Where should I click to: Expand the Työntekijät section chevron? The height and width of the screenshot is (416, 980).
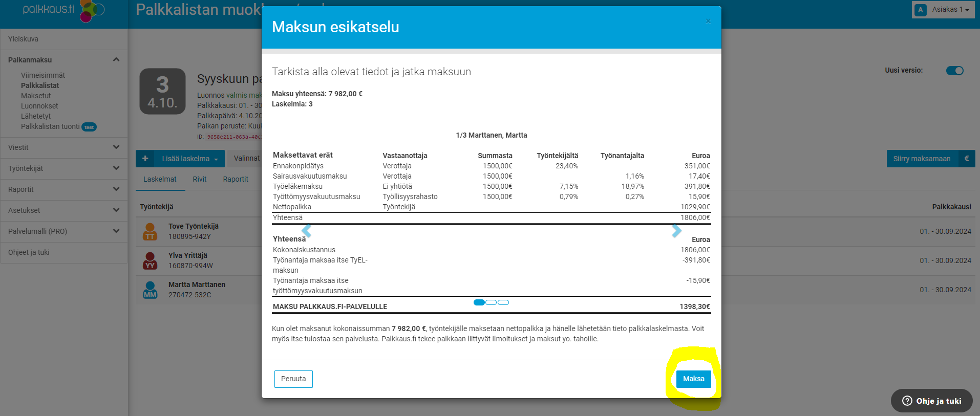[116, 168]
